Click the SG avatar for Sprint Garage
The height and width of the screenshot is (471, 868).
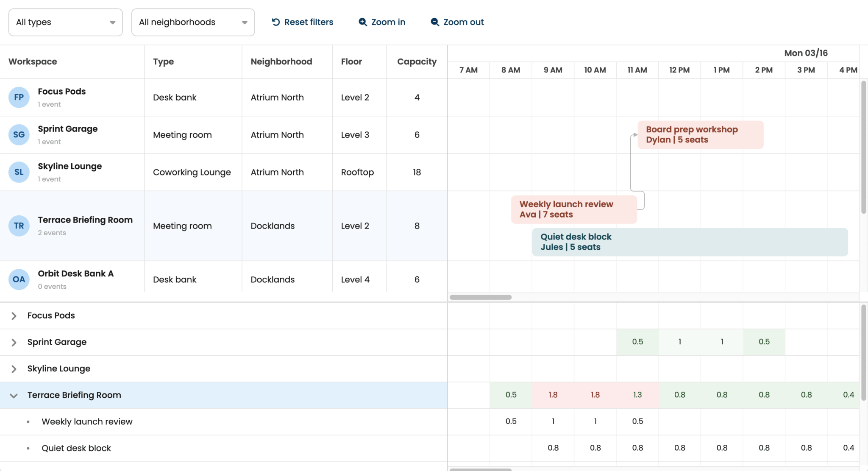[x=19, y=135]
